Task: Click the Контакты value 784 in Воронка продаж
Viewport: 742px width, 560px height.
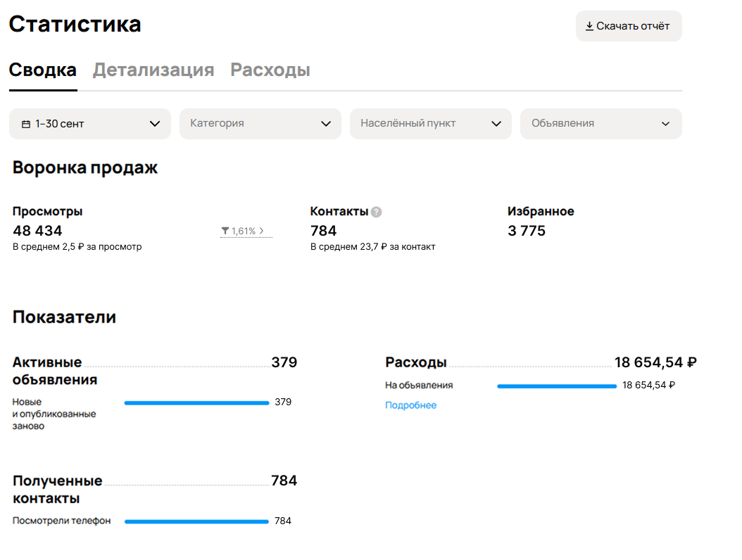Action: point(324,231)
